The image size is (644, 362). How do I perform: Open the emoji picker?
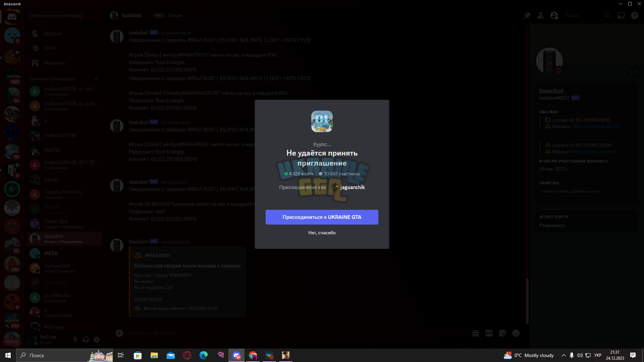point(516,333)
